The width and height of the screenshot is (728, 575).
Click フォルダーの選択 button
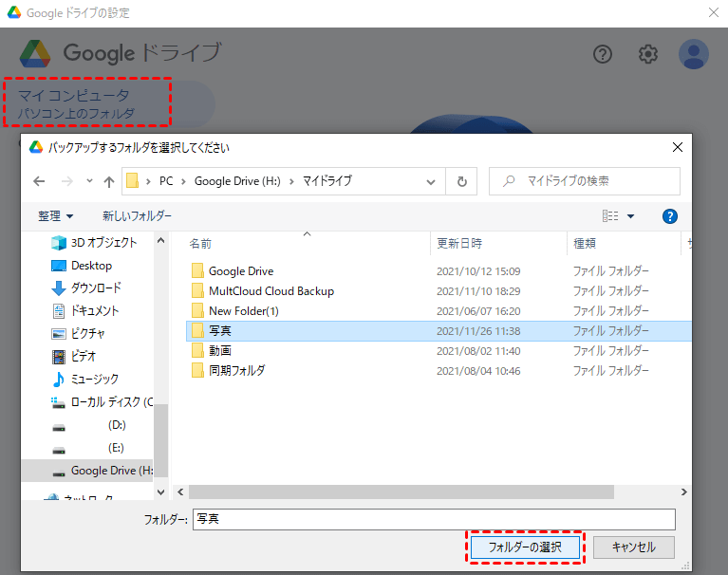pyautogui.click(x=525, y=547)
